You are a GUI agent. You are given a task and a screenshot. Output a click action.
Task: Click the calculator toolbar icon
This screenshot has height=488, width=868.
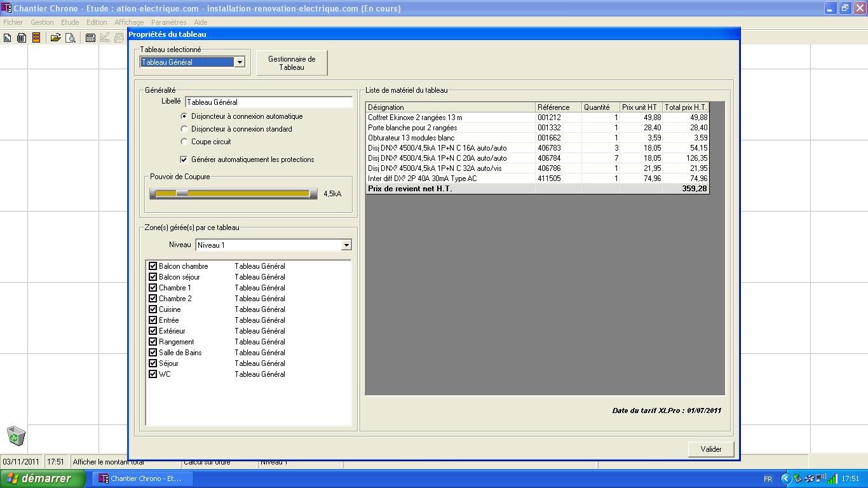click(90, 38)
